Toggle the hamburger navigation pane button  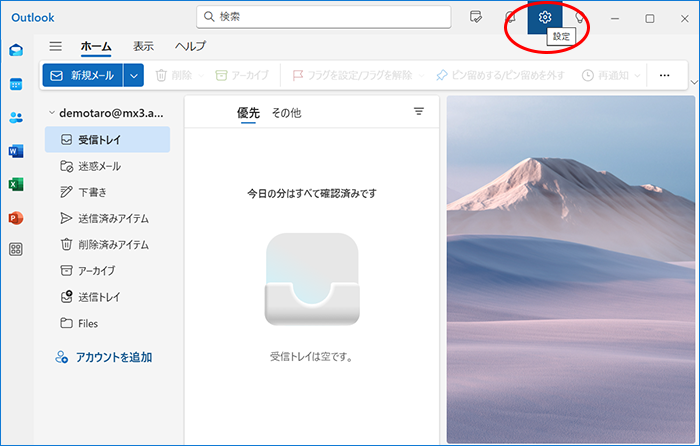pyautogui.click(x=56, y=46)
